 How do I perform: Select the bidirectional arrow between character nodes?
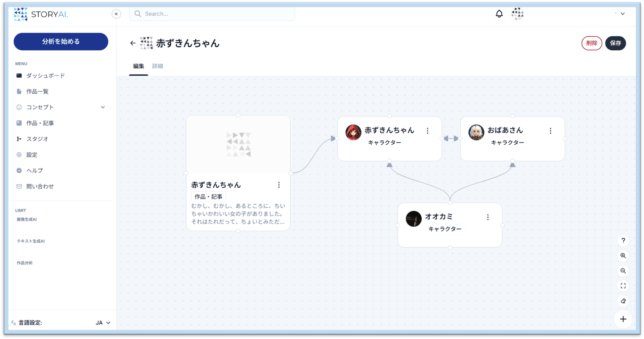coord(451,138)
